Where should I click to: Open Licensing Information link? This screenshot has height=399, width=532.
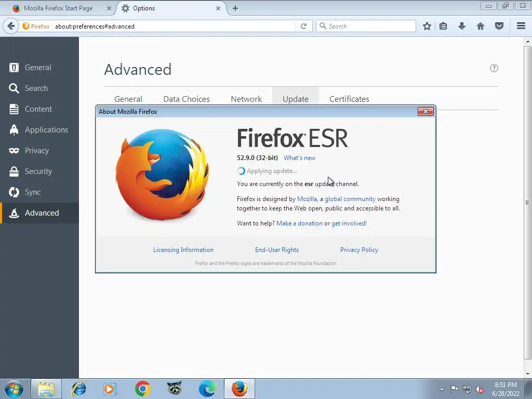point(183,250)
